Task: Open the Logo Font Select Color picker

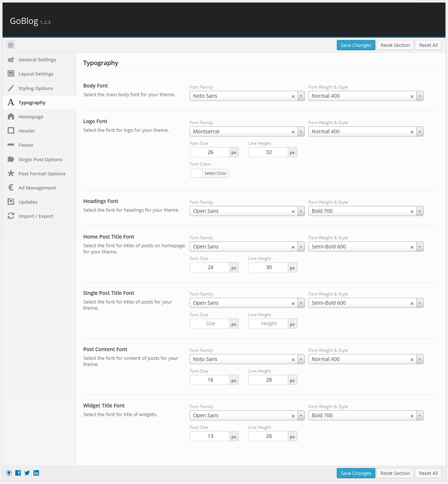Action: click(x=210, y=173)
